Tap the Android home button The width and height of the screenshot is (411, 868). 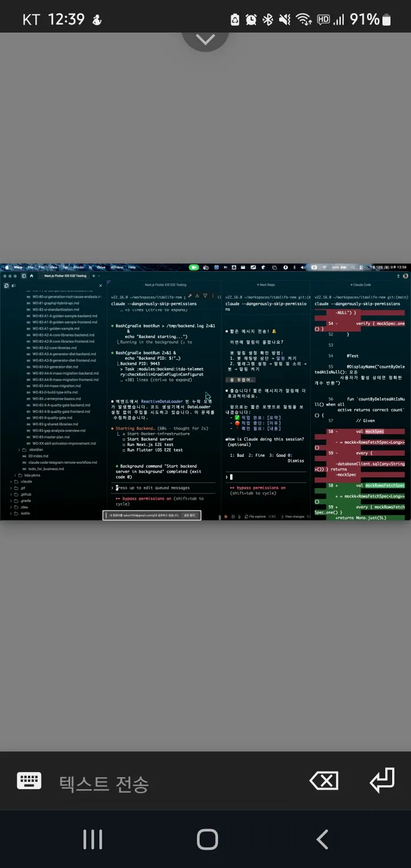207,839
